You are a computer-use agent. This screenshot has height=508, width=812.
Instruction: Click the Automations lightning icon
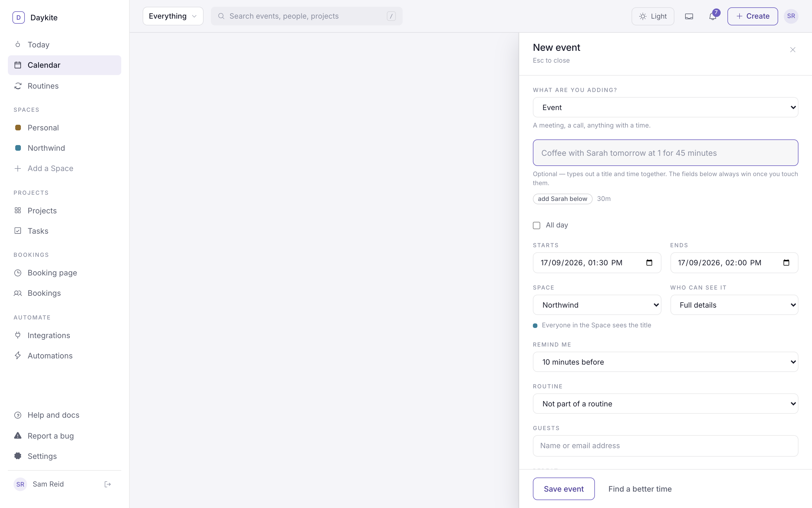point(18,356)
